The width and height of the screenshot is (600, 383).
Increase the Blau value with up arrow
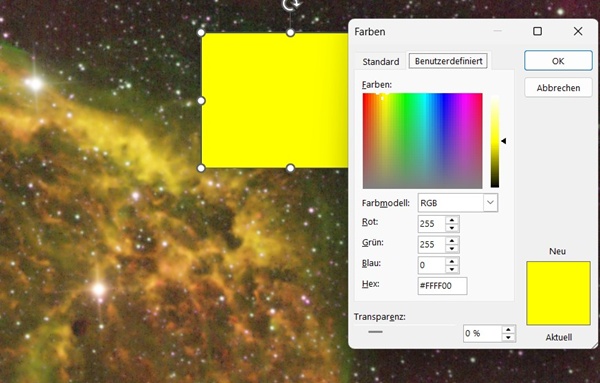coord(452,261)
